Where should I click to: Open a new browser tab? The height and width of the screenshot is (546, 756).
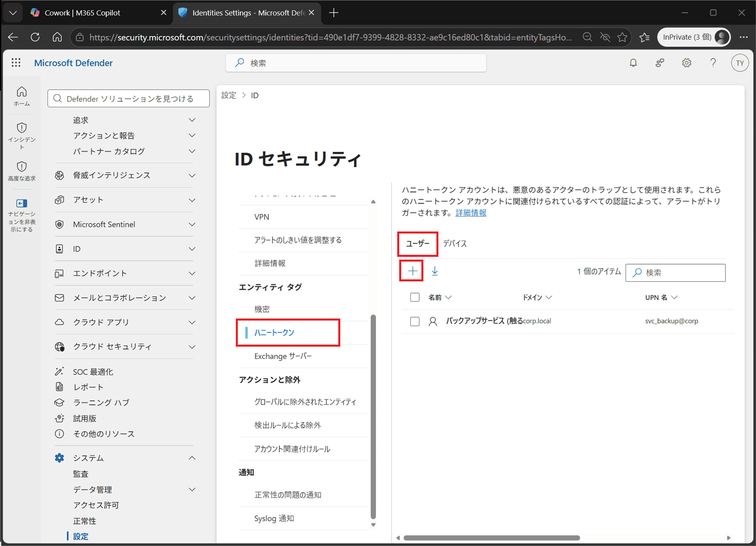334,13
